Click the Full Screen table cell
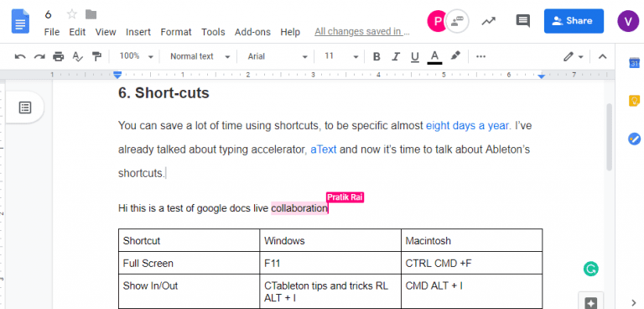 click(x=189, y=263)
